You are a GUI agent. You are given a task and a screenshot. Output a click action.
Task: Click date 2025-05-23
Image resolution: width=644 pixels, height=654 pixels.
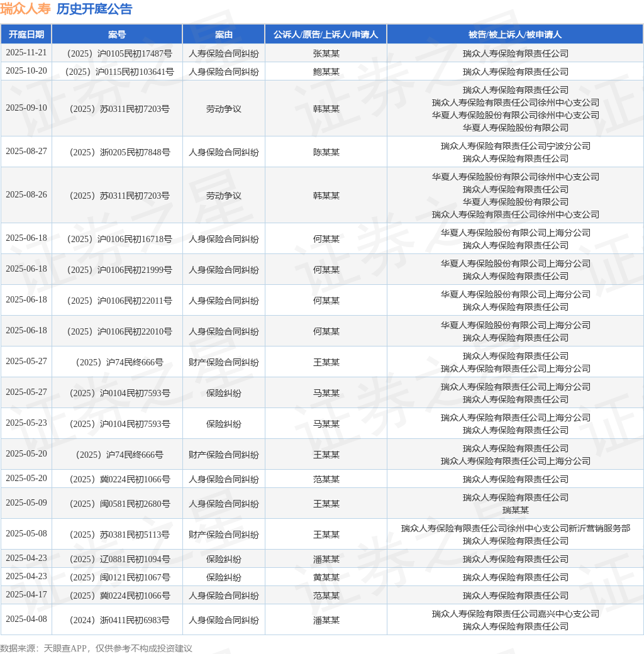[26, 423]
